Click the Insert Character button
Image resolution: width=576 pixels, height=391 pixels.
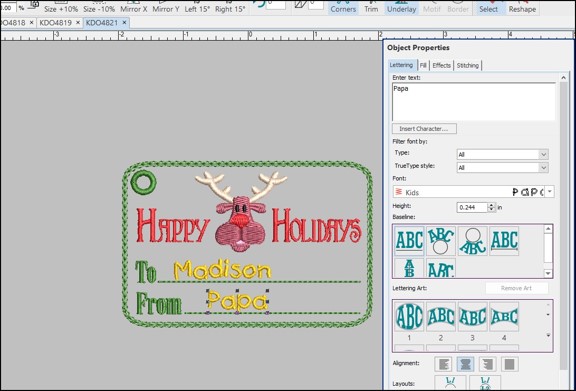click(424, 129)
